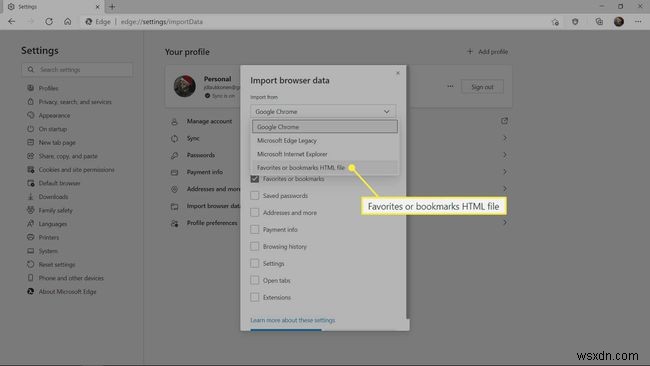
Task: Select Google Chrome in the dropdown list
Action: pos(325,127)
